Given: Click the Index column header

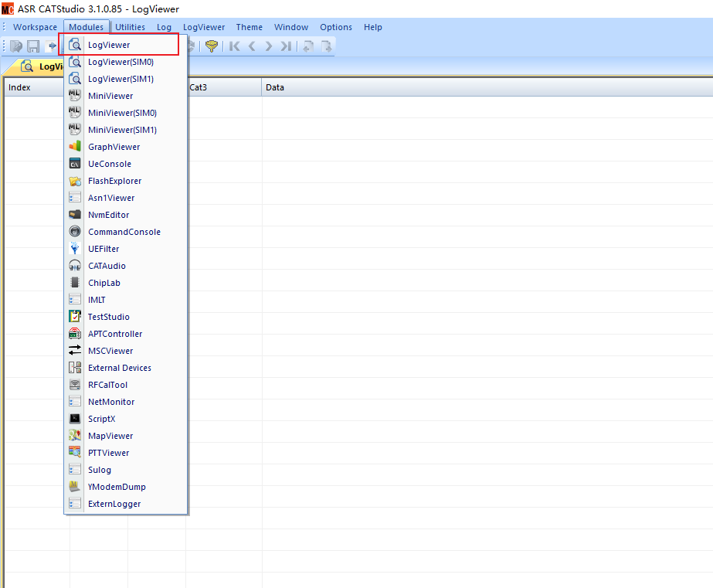Looking at the screenshot, I should (x=36, y=87).
